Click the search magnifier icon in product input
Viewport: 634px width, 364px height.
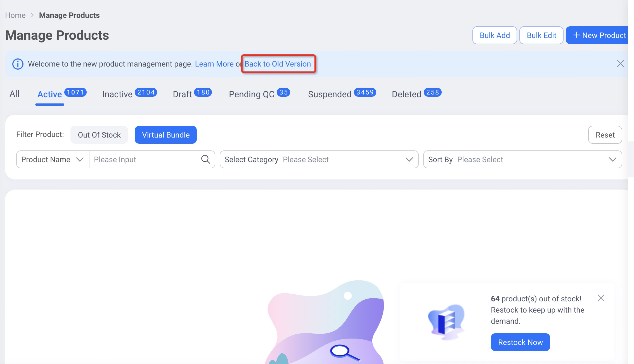click(x=205, y=159)
